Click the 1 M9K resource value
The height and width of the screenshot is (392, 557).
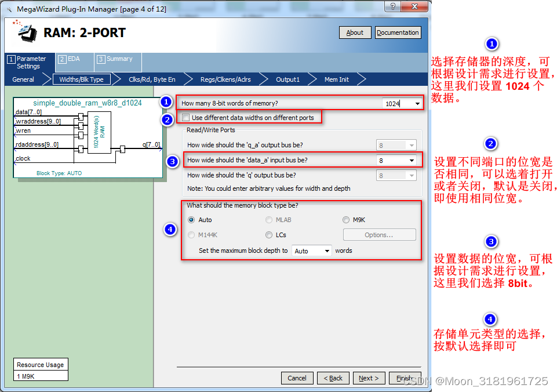point(41,376)
